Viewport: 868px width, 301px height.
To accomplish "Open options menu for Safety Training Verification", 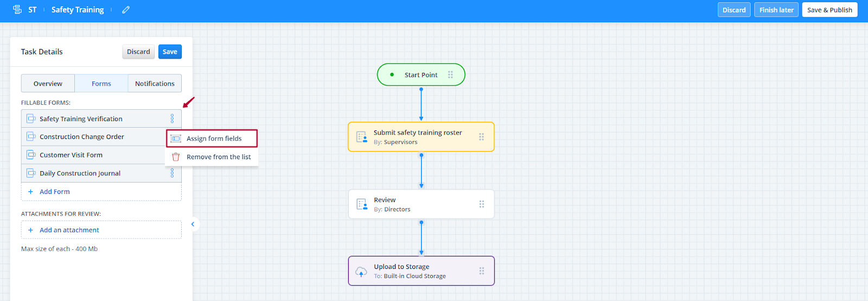I will [x=172, y=118].
